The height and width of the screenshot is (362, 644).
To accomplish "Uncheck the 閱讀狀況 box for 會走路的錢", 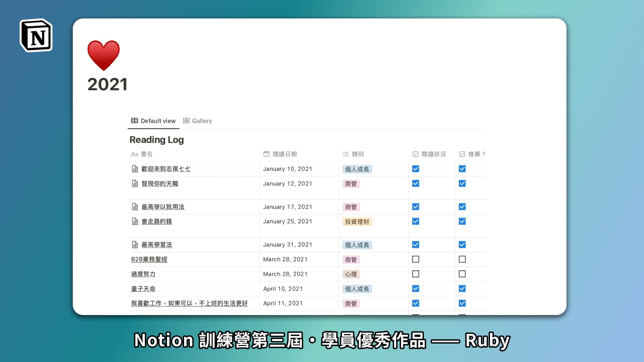I will [x=416, y=221].
